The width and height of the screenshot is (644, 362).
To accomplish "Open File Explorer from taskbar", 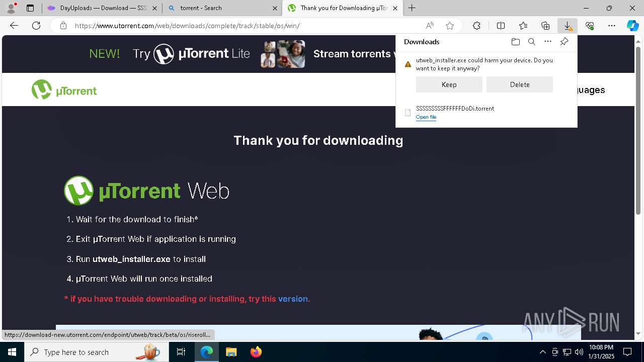I will [231, 352].
